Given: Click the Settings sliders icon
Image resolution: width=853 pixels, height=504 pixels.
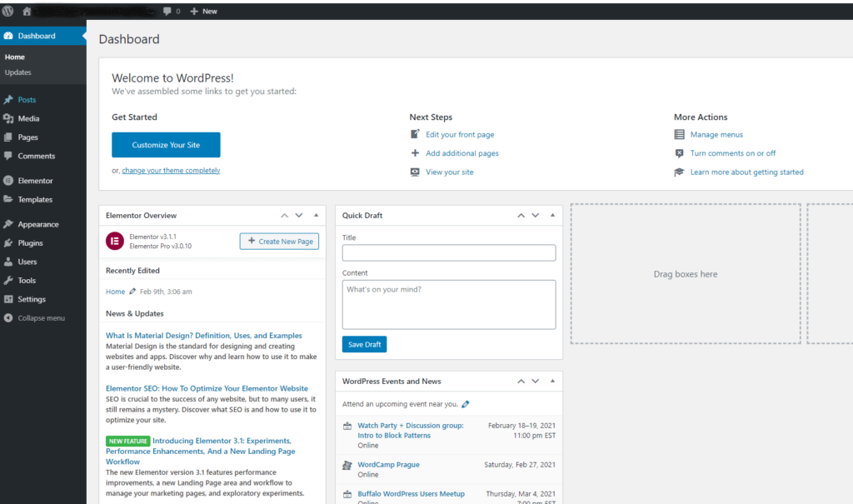Looking at the screenshot, I should pos(8,299).
